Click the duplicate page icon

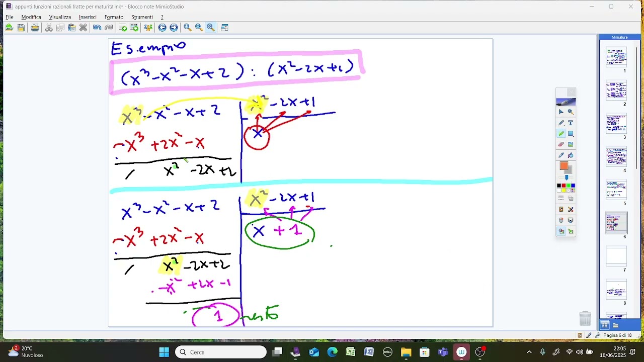click(x=134, y=28)
